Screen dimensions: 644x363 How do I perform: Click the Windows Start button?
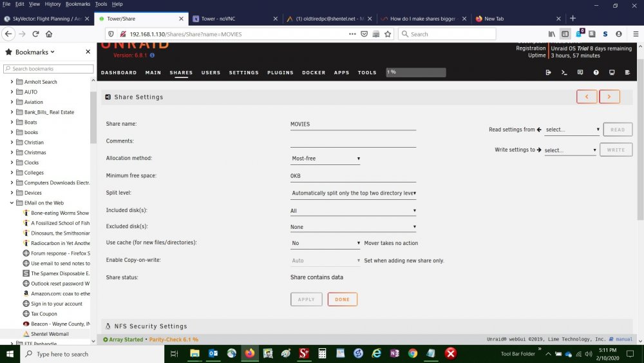(10, 353)
